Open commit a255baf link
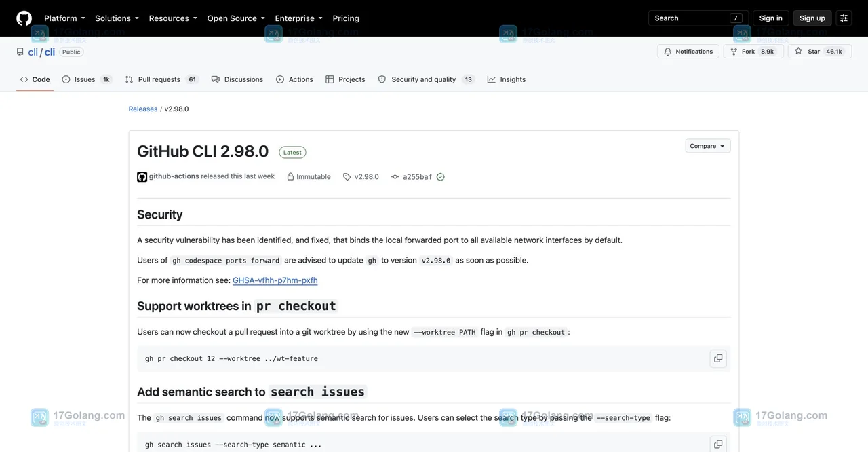This screenshot has height=452, width=868. tap(418, 177)
